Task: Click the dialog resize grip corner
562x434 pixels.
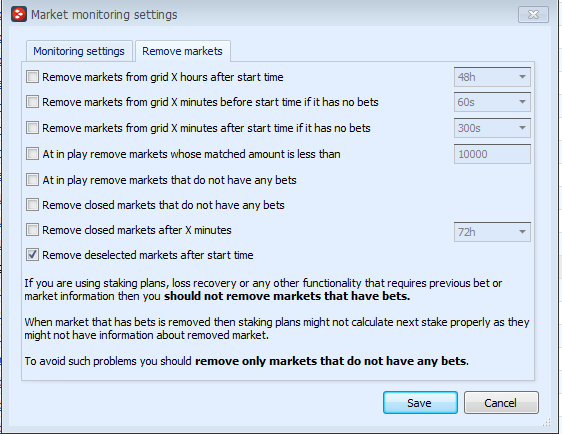Action: point(546,423)
